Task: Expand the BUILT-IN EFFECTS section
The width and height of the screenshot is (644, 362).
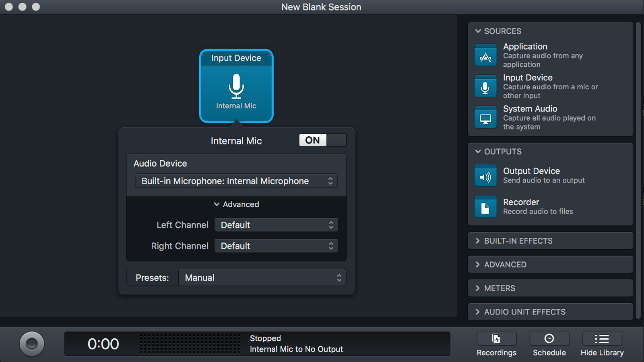Action: coord(550,241)
